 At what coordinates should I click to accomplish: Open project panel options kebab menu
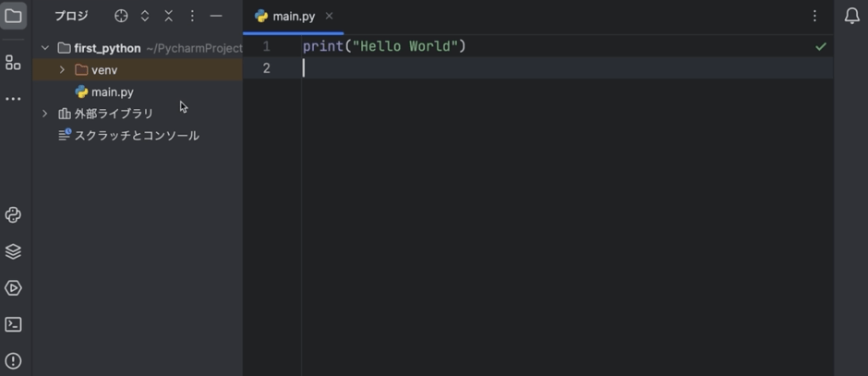click(x=192, y=16)
